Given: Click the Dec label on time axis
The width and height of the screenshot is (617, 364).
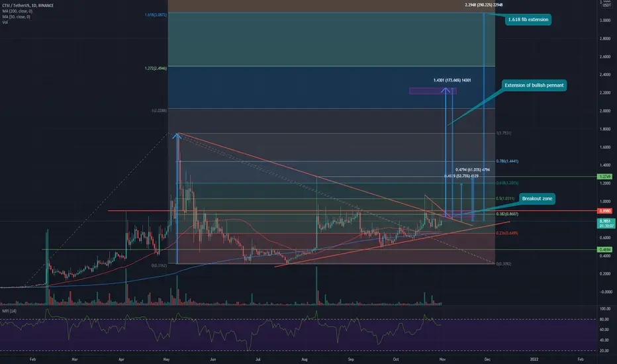Looking at the screenshot, I should pyautogui.click(x=487, y=359).
